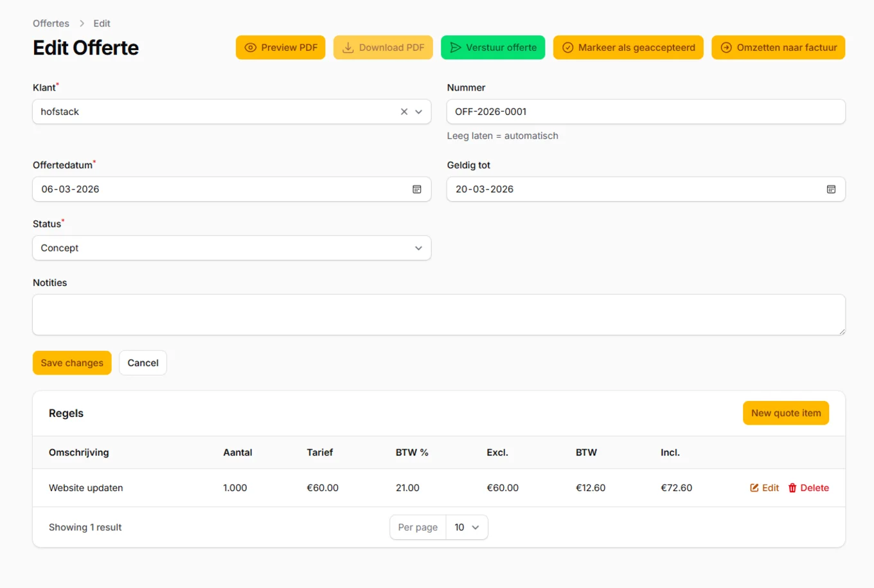Navigate to Offertes via the breadcrumb

51,23
